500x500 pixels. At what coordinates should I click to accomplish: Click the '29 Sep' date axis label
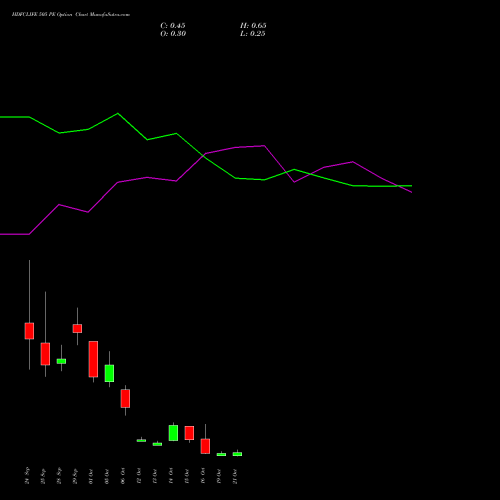[75, 476]
